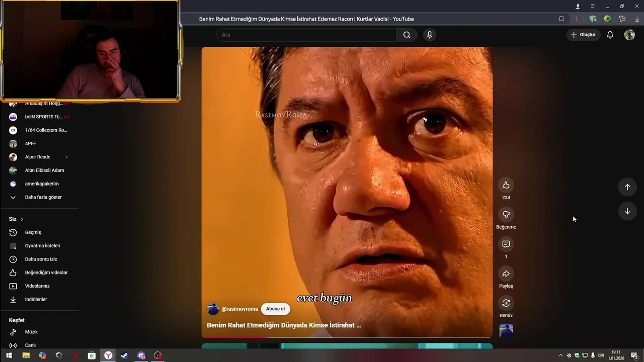Open the account avatar menu
The height and width of the screenshot is (362, 644).
pyautogui.click(x=629, y=35)
